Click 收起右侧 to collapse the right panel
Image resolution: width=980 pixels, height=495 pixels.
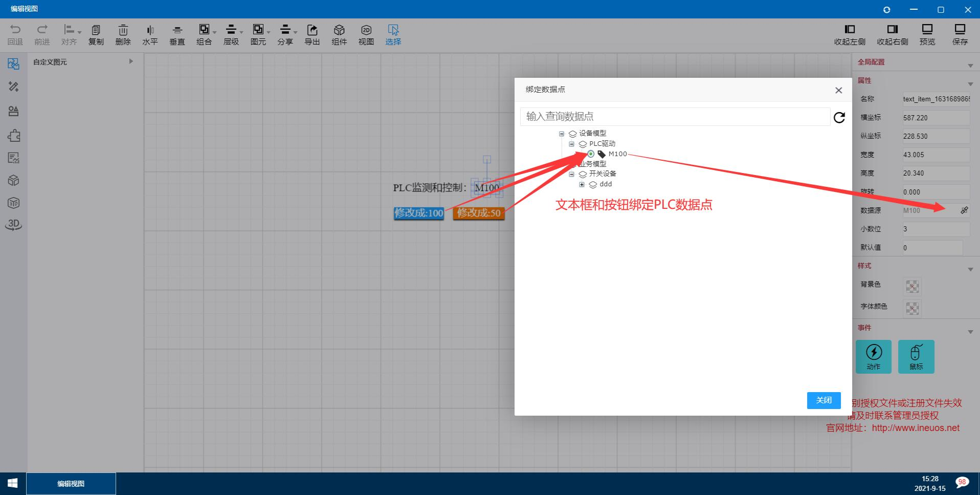(893, 35)
